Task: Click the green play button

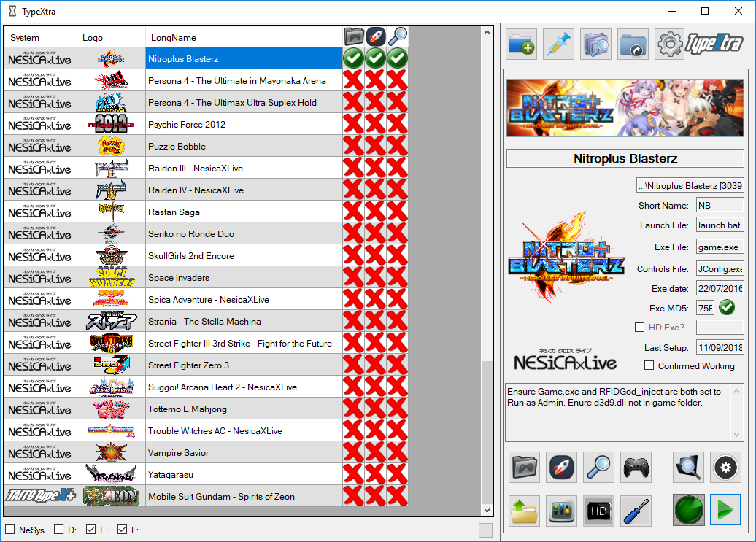Action: tap(725, 510)
